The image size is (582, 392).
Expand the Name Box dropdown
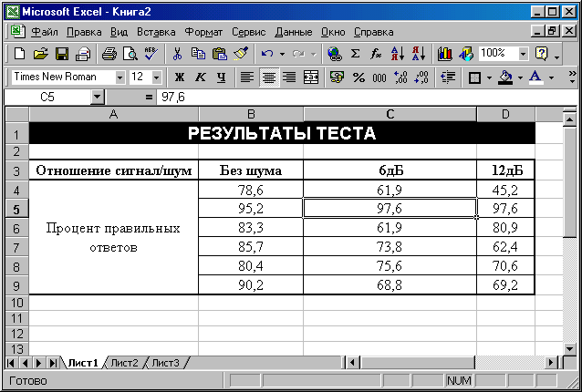[97, 98]
